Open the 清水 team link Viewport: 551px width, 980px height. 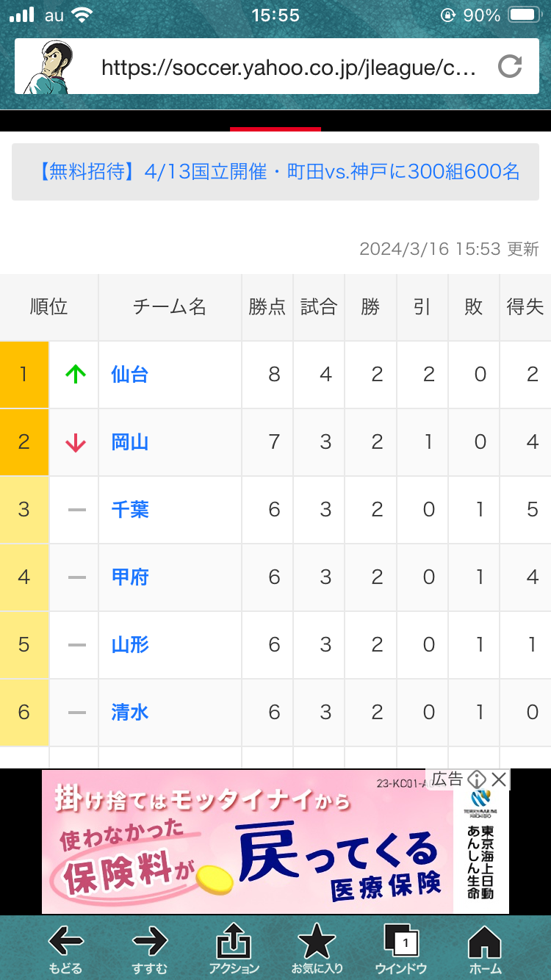(x=130, y=713)
